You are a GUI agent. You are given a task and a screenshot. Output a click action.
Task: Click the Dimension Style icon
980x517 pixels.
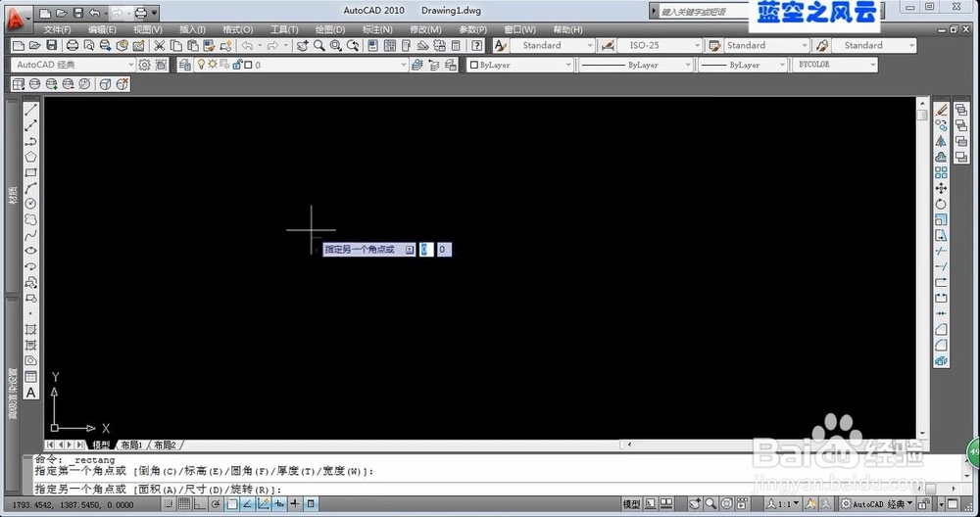pyautogui.click(x=607, y=46)
